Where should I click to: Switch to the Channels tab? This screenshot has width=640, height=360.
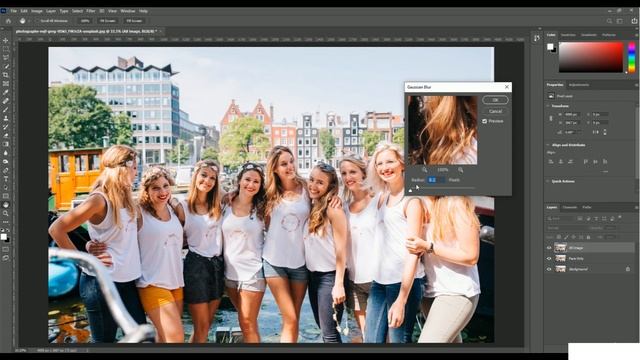tap(570, 207)
